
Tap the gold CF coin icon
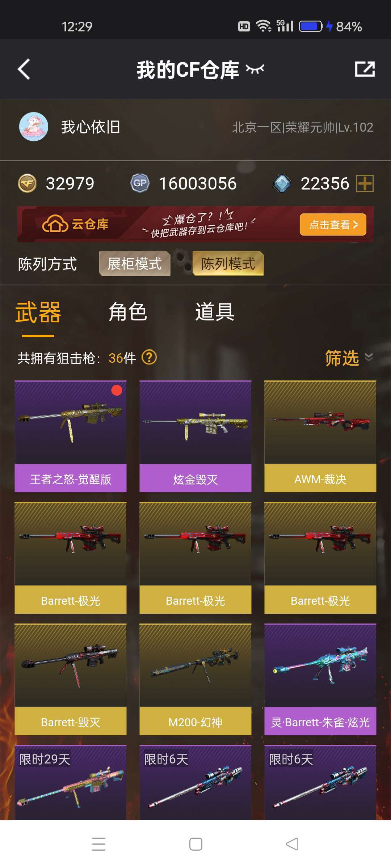pyautogui.click(x=27, y=183)
